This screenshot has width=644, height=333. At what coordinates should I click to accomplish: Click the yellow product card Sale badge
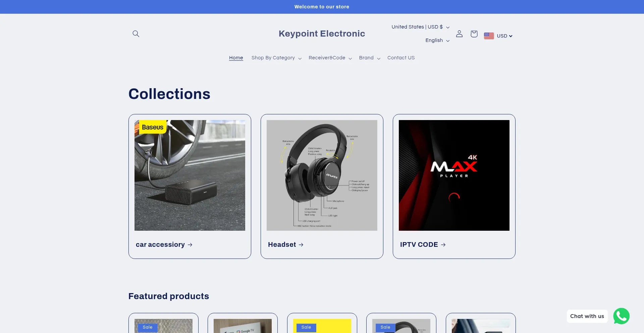(306, 327)
